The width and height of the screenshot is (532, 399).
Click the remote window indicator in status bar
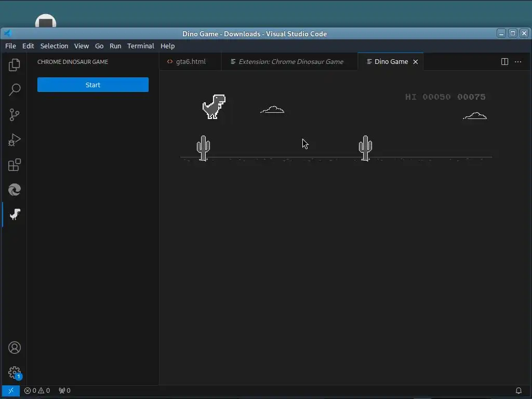[x=10, y=391]
